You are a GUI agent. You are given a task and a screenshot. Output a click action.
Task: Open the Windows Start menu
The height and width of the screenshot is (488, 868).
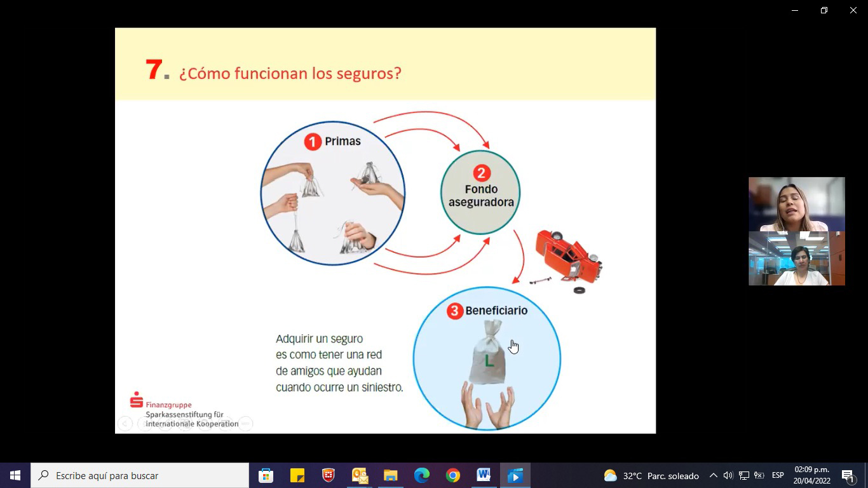pyautogui.click(x=15, y=475)
